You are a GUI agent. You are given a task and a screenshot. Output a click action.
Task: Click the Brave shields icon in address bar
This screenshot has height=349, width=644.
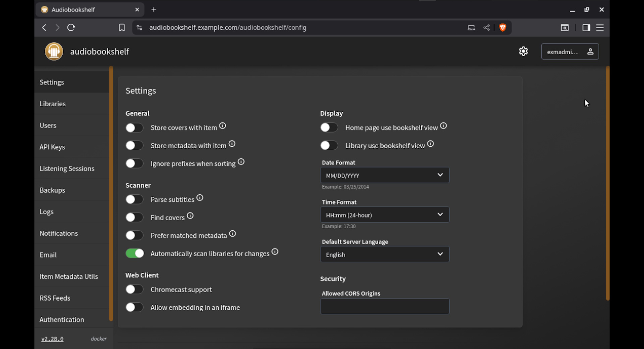click(x=502, y=28)
